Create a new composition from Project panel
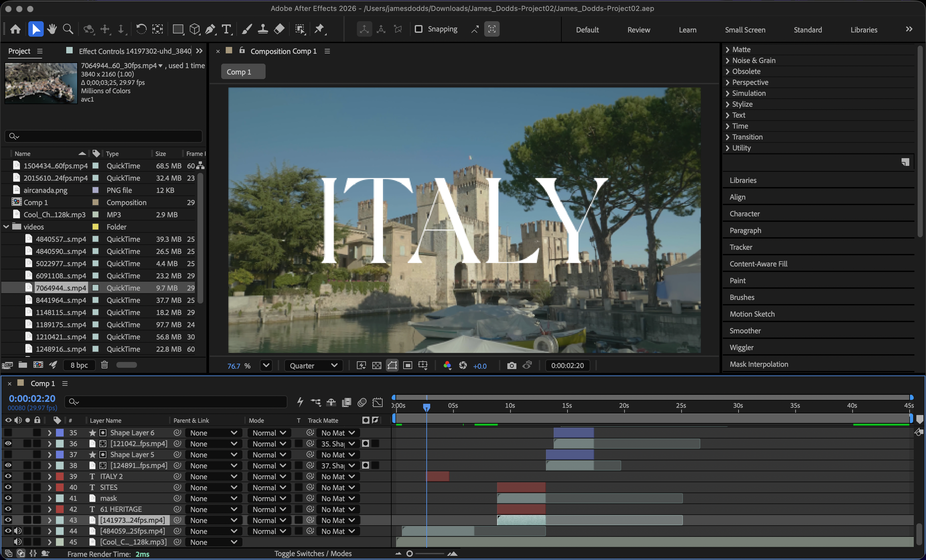Image resolution: width=926 pixels, height=560 pixels. point(38,365)
